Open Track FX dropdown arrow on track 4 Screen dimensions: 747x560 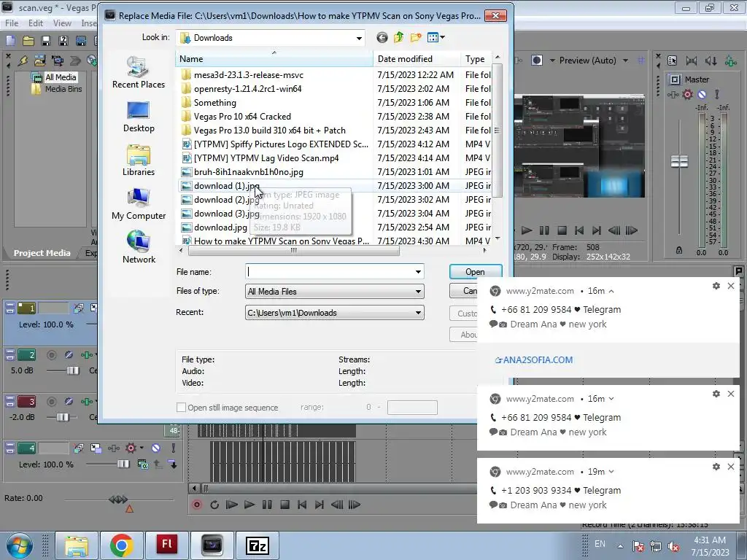tap(141, 448)
